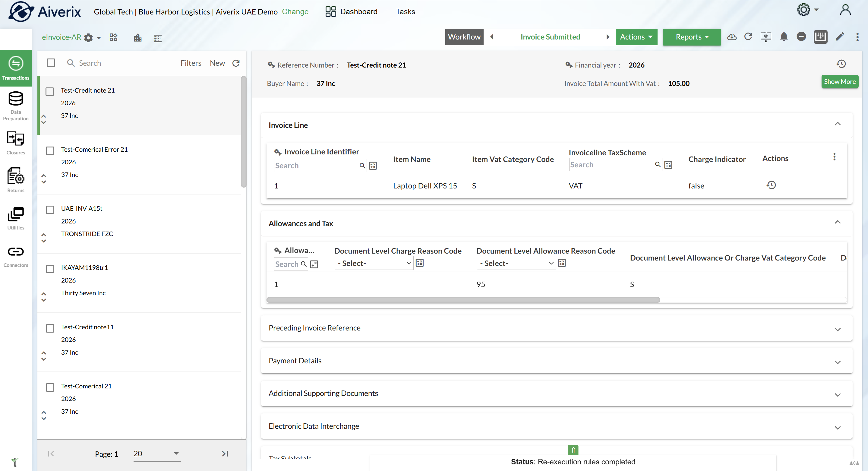Click New to create a transaction
The image size is (868, 471).
[217, 63]
